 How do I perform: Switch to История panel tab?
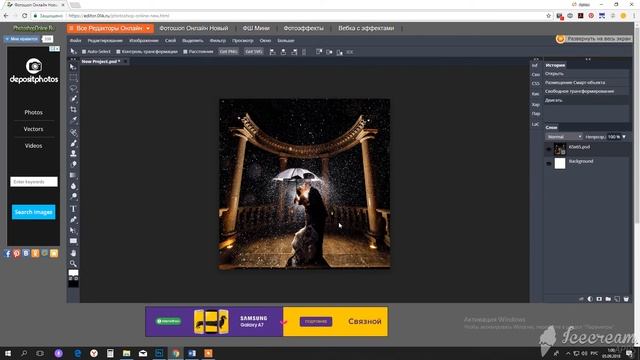[555, 65]
